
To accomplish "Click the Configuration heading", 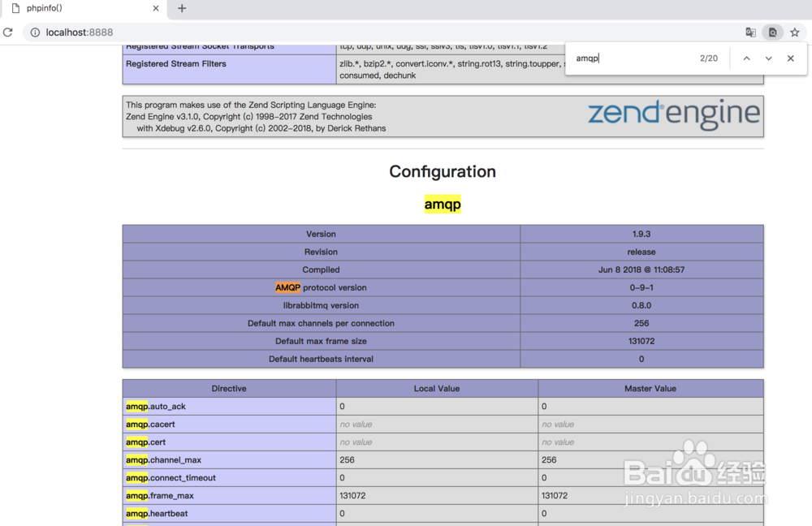I will 443,171.
